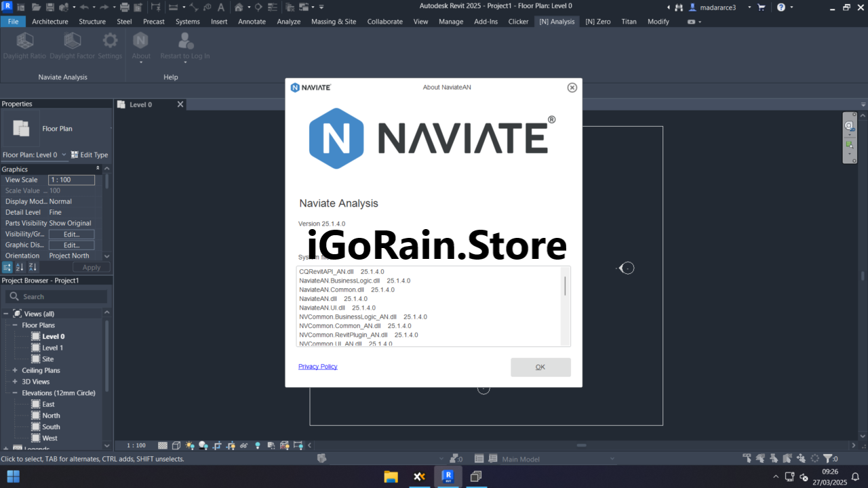868x488 pixels.
Task: Open the Floor Plan: Level 0 dropdown
Action: [x=64, y=155]
